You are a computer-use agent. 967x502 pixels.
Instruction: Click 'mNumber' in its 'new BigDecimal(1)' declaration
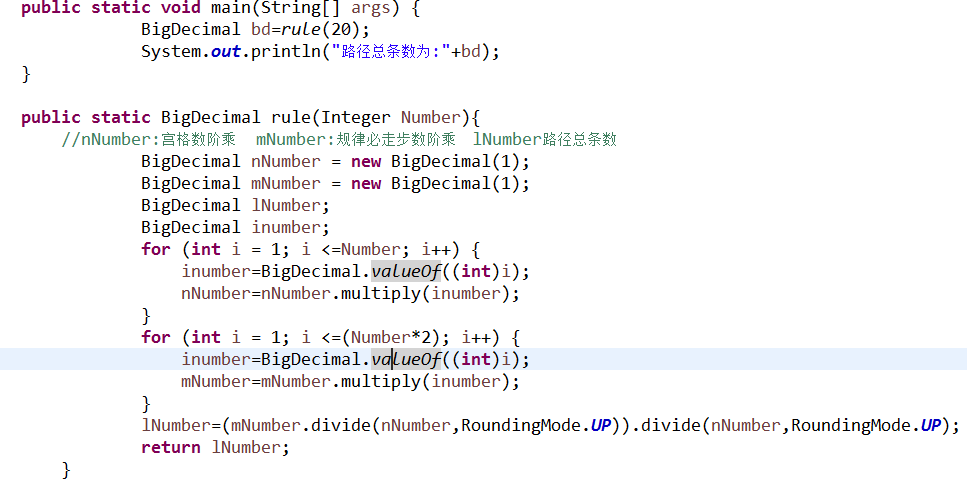pos(286,183)
